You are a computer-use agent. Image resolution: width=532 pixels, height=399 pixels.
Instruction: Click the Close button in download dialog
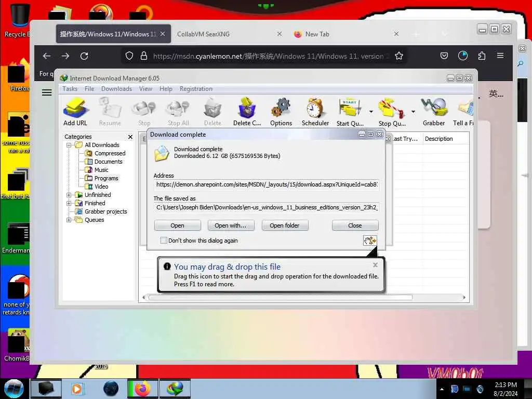click(355, 225)
